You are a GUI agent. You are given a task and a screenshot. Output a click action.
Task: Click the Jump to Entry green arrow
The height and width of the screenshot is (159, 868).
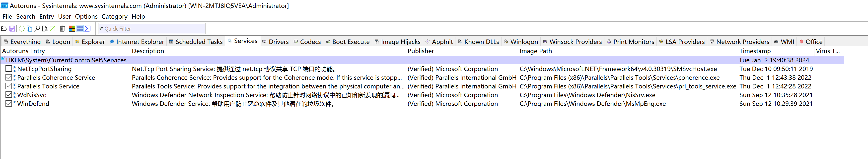pos(53,29)
